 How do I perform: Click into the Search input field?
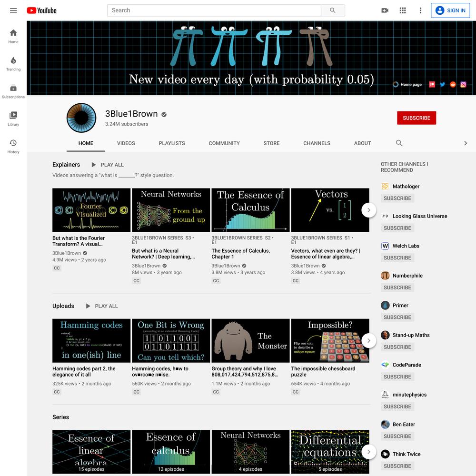point(214,10)
